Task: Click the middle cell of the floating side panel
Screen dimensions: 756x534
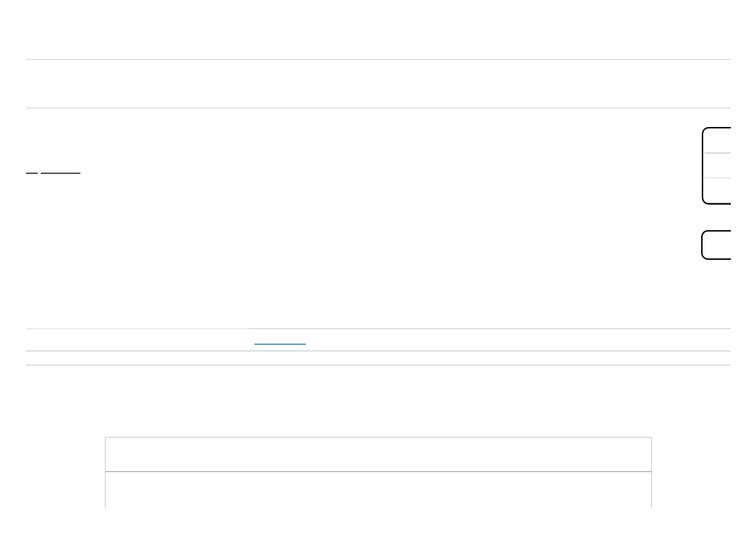Action: click(717, 166)
